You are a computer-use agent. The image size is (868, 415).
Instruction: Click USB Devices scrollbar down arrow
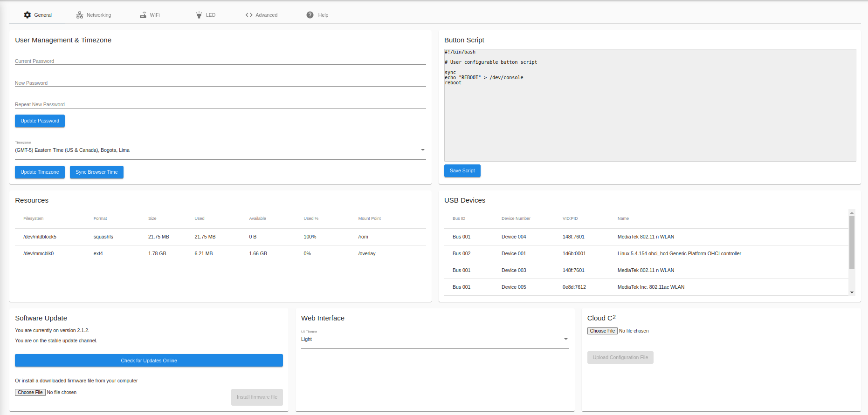coord(852,293)
